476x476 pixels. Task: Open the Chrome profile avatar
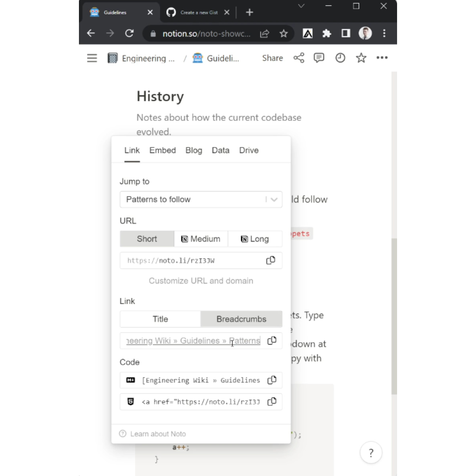tap(365, 33)
